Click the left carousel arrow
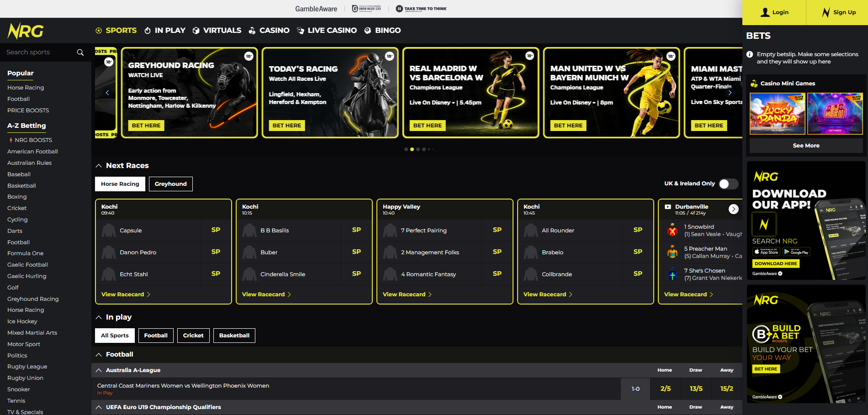This screenshot has height=415, width=868. point(107,92)
